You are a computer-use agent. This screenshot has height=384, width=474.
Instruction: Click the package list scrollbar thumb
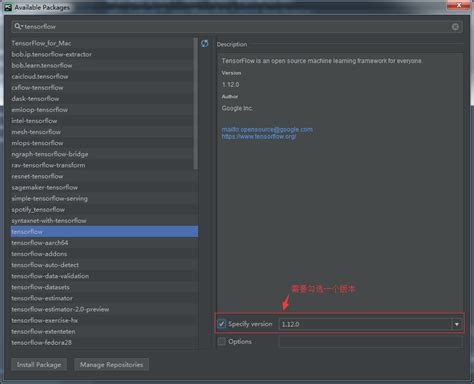pyautogui.click(x=196, y=103)
